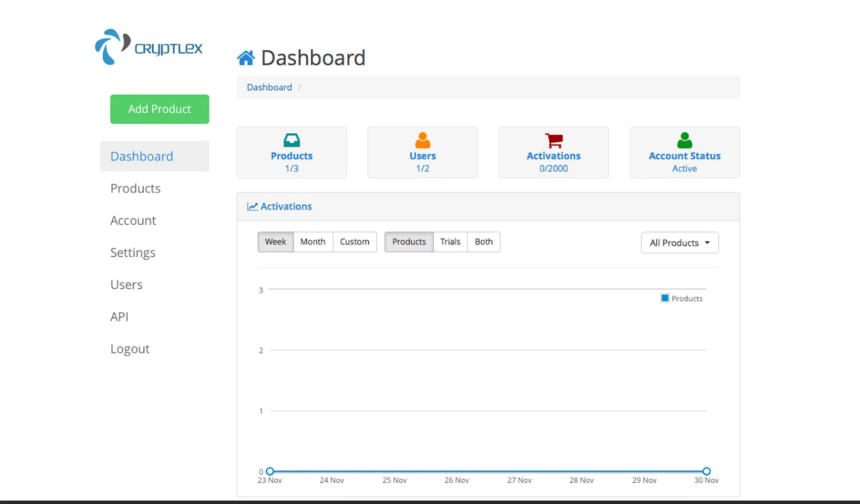Image resolution: width=860 pixels, height=504 pixels.
Task: Open the All Products dropdown
Action: pos(679,242)
